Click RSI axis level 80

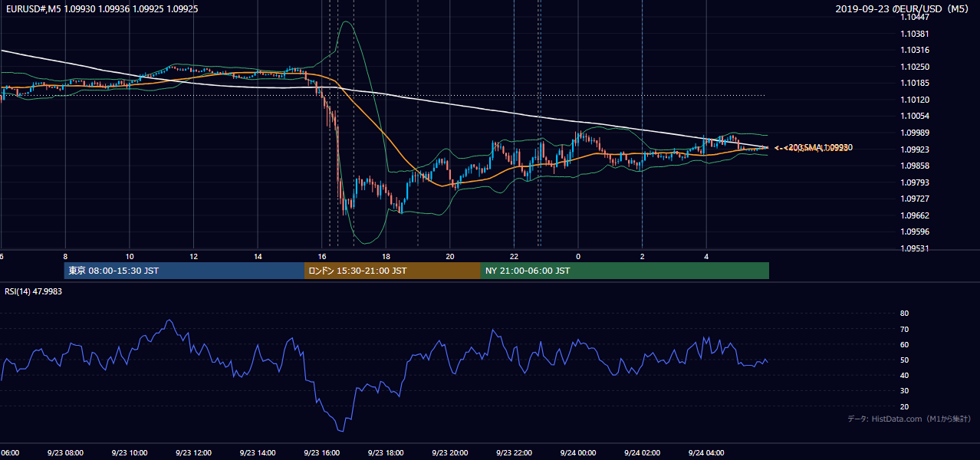tap(904, 314)
